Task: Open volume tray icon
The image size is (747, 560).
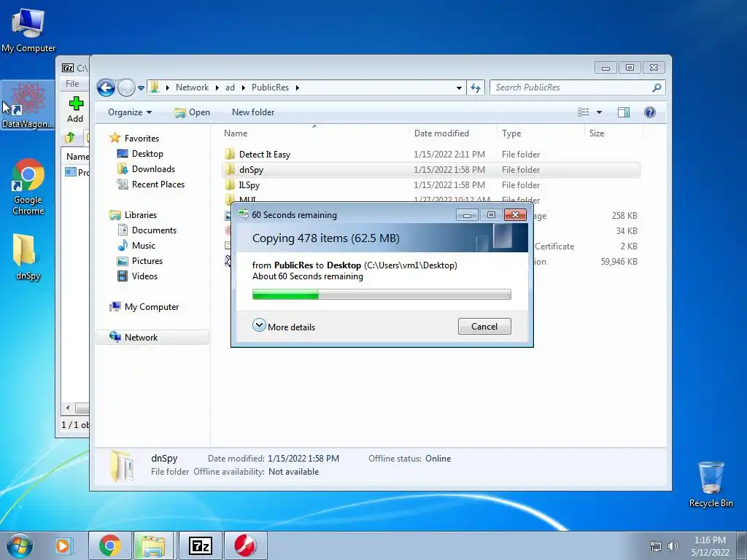Action: pos(673,546)
